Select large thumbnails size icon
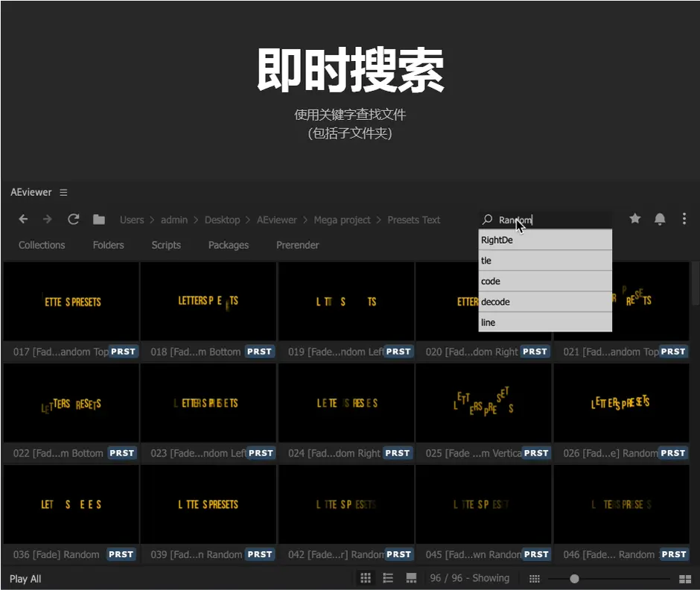The height and width of the screenshot is (590, 700). pos(685,579)
